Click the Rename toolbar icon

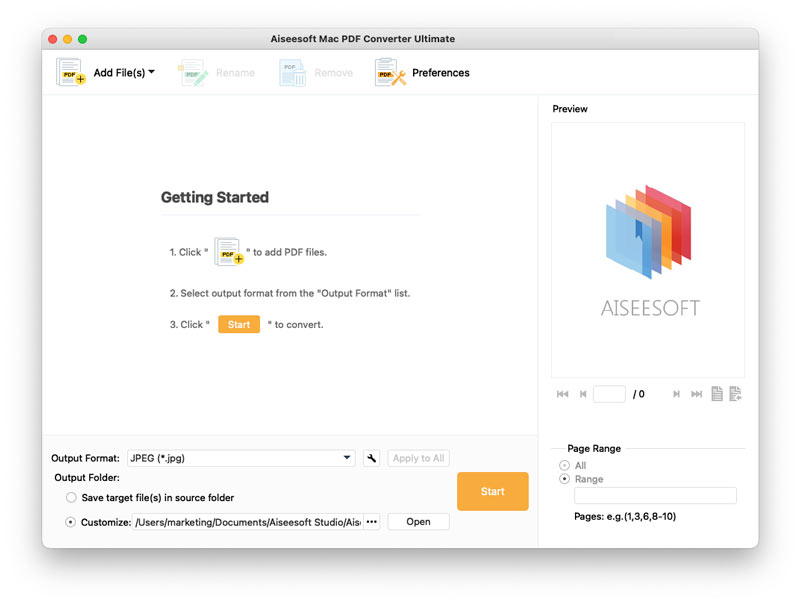pyautogui.click(x=193, y=72)
